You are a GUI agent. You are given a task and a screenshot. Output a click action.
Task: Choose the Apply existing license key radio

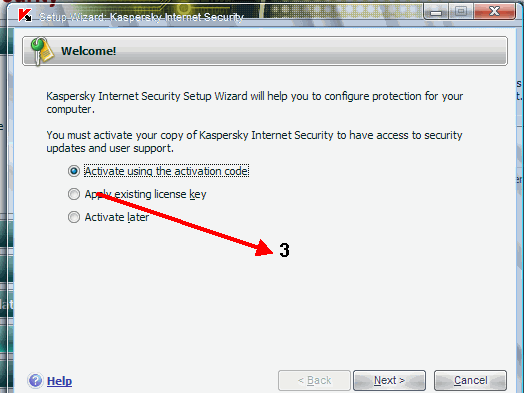coord(74,194)
